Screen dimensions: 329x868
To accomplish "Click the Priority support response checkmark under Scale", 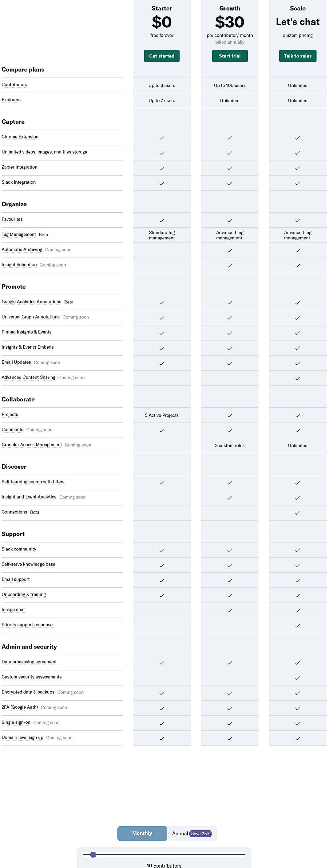I will [297, 626].
